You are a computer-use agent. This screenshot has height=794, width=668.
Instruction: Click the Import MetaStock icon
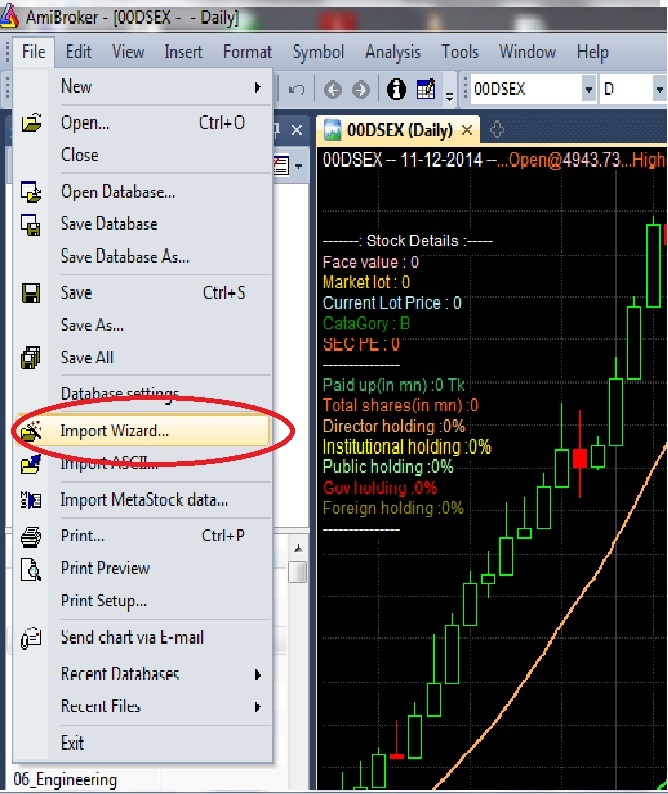(31, 500)
